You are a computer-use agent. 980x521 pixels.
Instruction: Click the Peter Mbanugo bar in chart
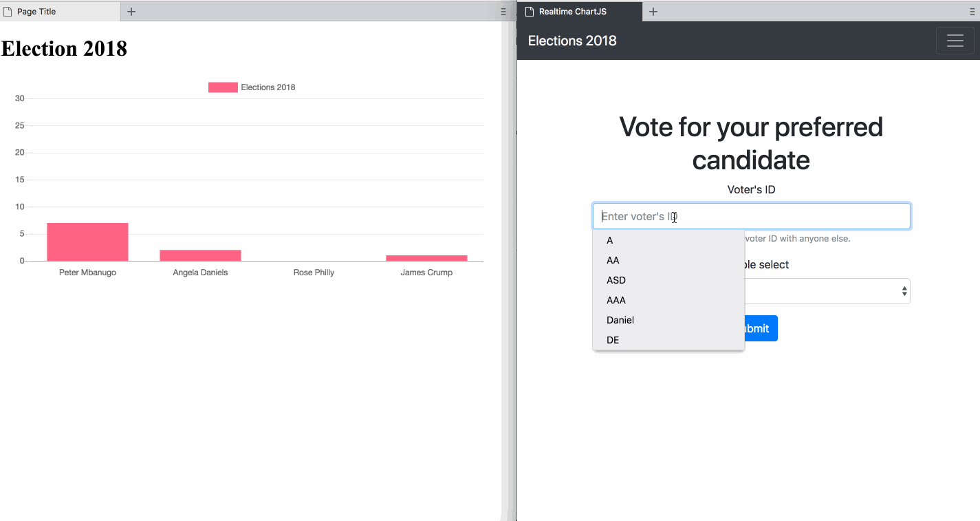[87, 242]
